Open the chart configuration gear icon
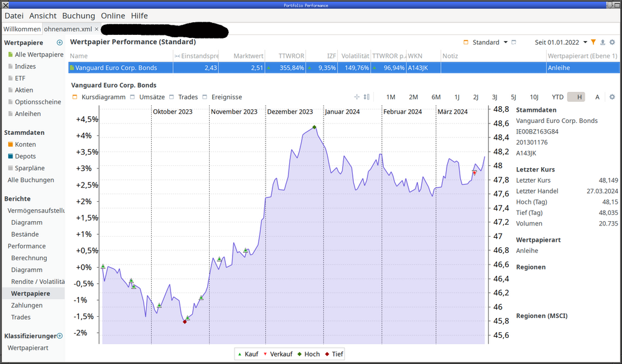The image size is (622, 364). (612, 97)
